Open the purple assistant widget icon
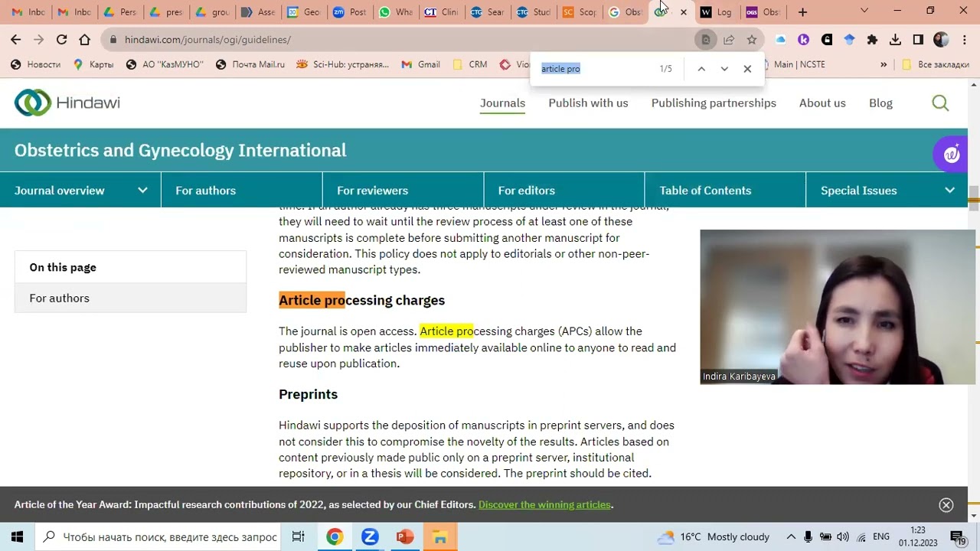 pyautogui.click(x=952, y=154)
